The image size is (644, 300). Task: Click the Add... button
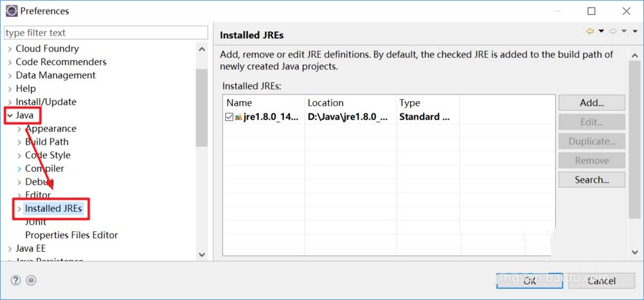[591, 103]
